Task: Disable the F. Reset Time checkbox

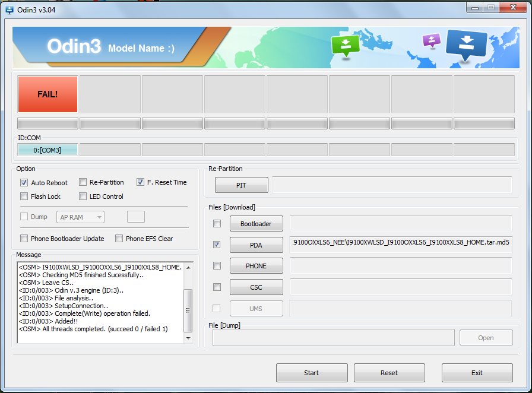Action: pos(141,182)
